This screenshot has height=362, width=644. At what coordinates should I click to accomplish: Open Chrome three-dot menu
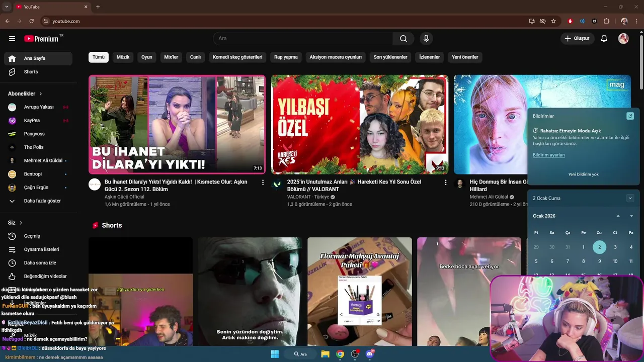[637, 21]
